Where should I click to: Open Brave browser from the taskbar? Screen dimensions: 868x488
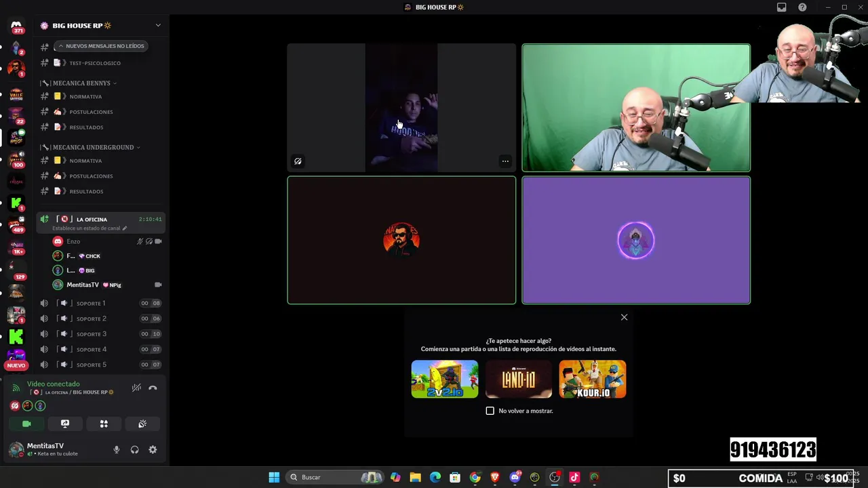point(495,477)
